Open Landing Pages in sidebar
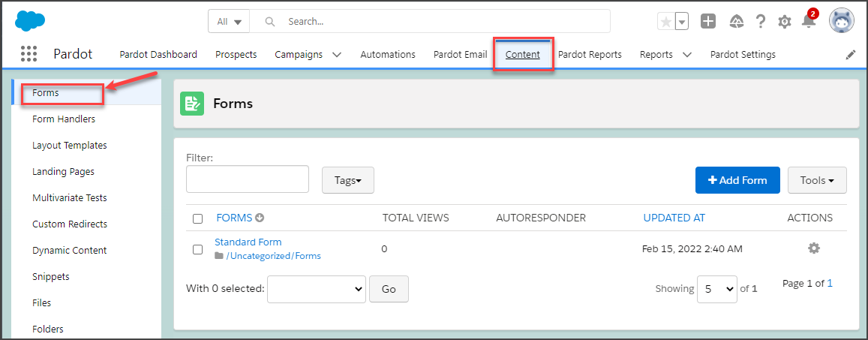Screen dimensions: 868x340 click(x=63, y=172)
